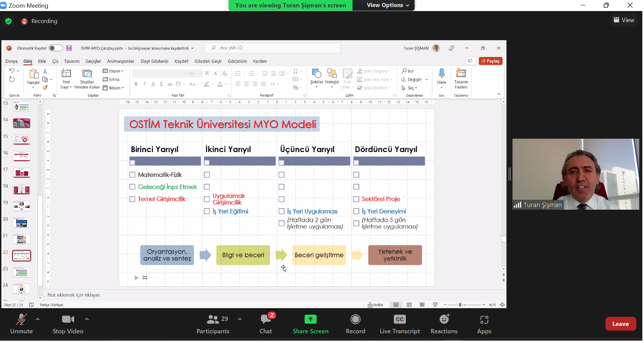
Task: Click the Paylaş button in PowerPoint
Action: pyautogui.click(x=490, y=61)
